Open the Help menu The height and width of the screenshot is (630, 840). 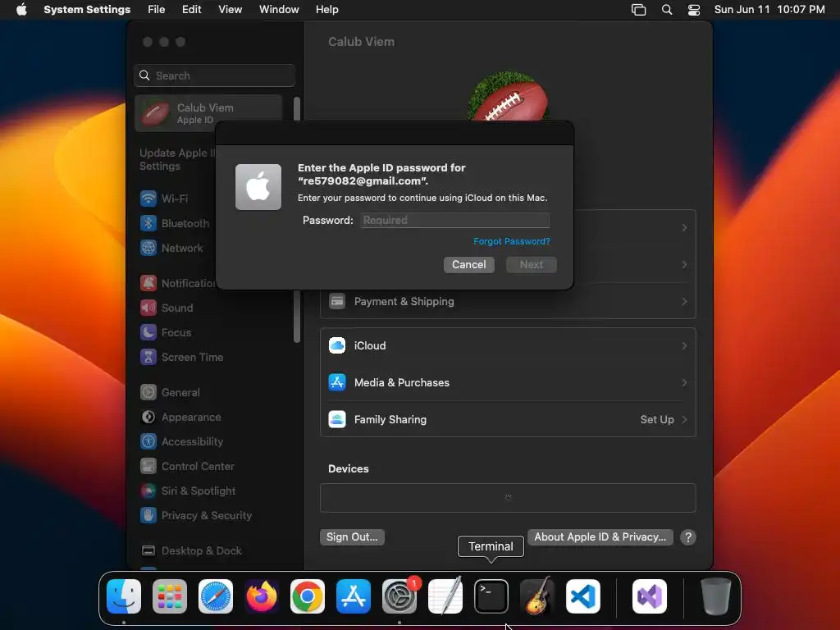[x=326, y=10]
